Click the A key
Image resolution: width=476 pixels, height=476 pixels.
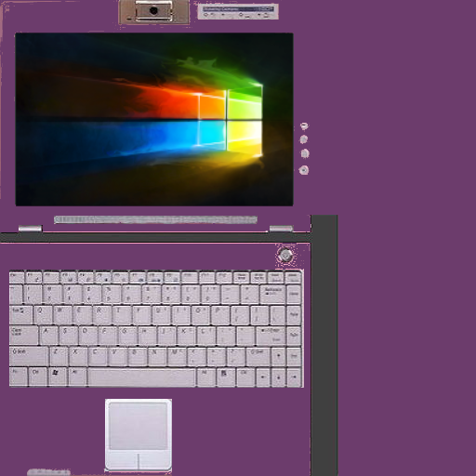[x=48, y=336]
